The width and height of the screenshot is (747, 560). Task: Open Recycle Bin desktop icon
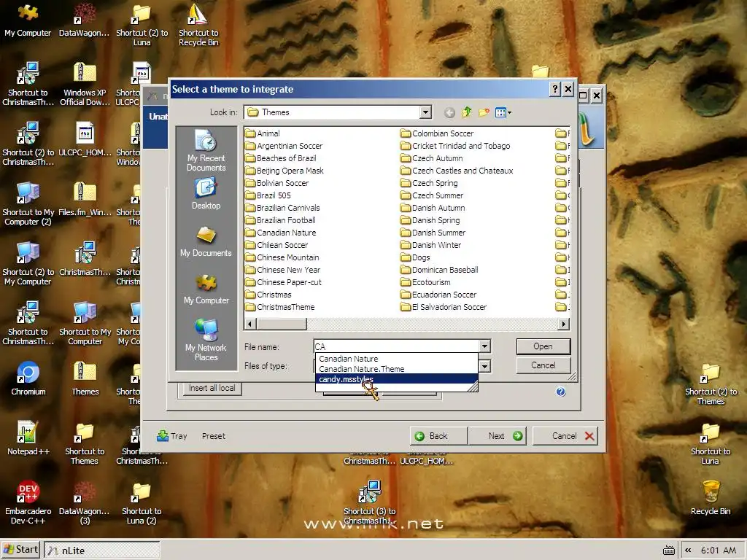tap(711, 498)
